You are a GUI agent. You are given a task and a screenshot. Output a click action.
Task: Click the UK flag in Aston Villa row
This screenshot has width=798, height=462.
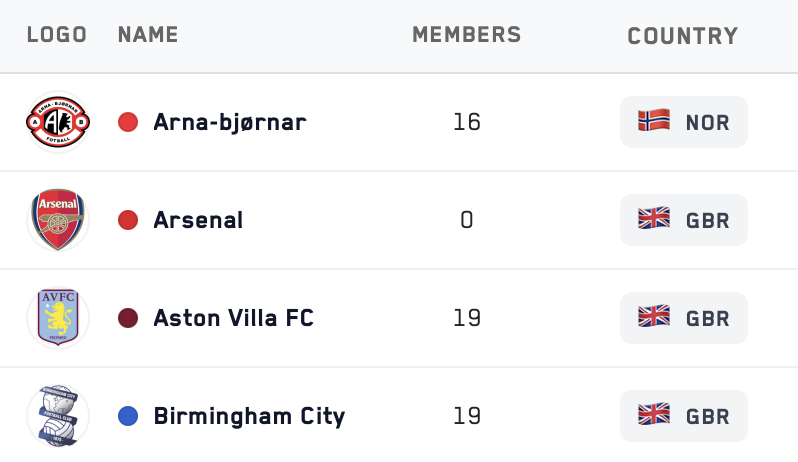(x=654, y=317)
